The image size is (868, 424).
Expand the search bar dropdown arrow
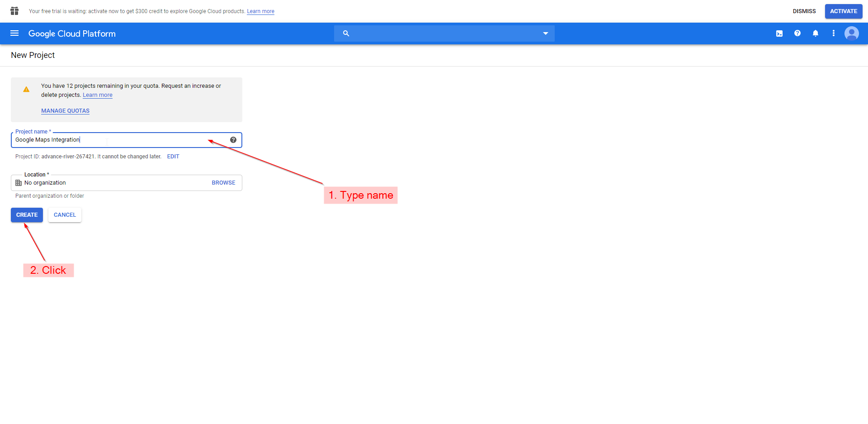(x=546, y=33)
